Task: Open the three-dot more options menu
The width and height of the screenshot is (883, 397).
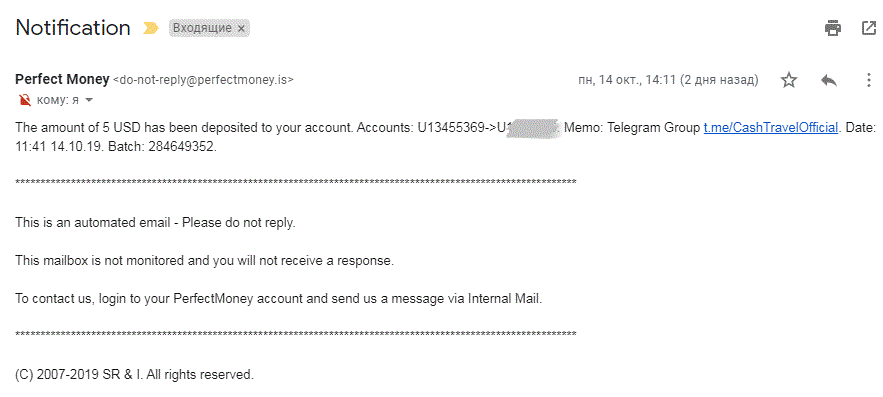Action: pos(868,80)
